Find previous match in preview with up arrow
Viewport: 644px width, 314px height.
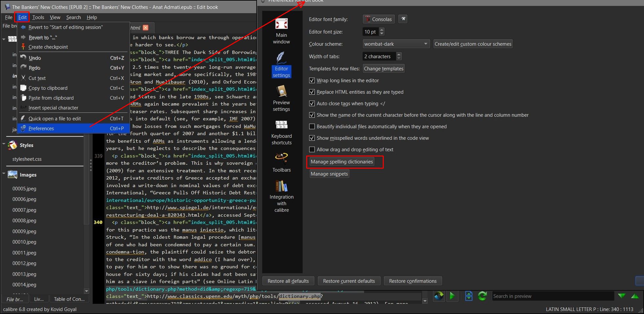tap(635, 296)
